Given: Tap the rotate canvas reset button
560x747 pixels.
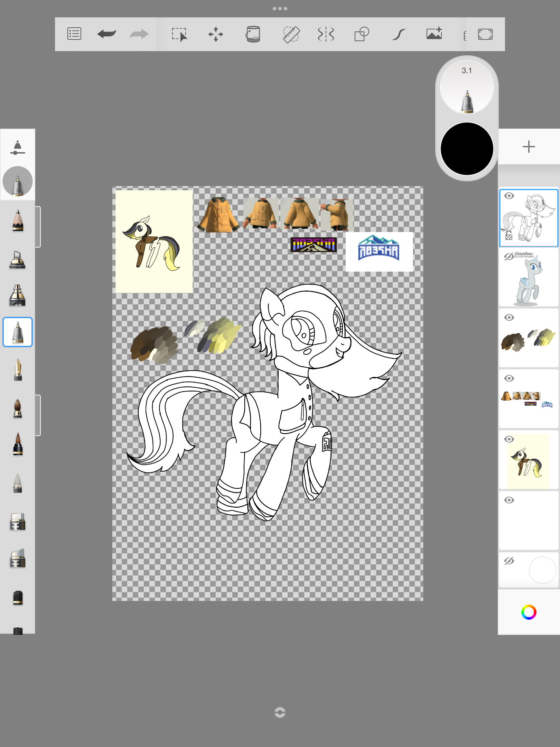Looking at the screenshot, I should click(280, 712).
